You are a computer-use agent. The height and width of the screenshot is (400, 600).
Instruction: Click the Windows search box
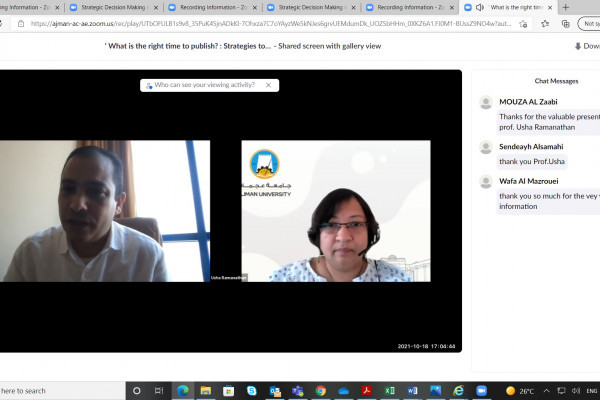click(x=60, y=390)
